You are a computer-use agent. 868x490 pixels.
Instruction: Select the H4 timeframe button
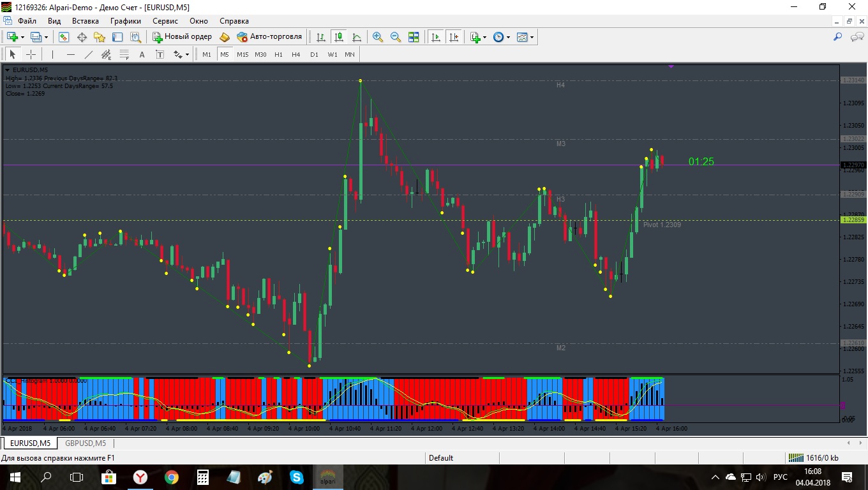click(296, 54)
